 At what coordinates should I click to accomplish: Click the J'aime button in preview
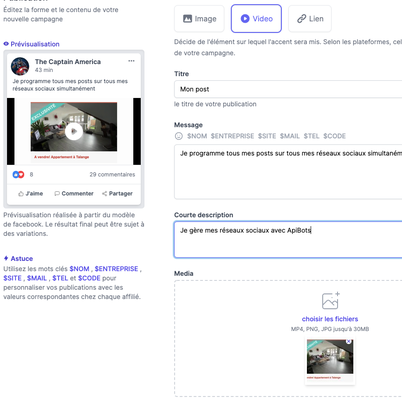point(31,193)
